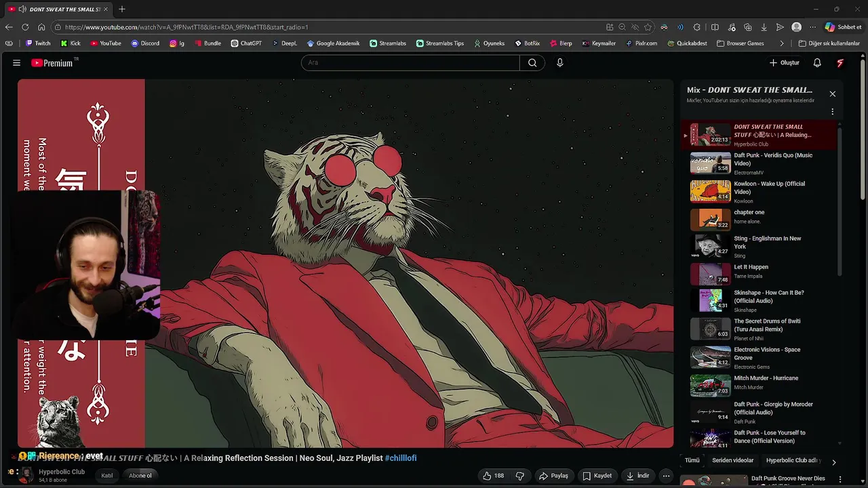Open the account avatar menu in YouTube
Screen dimensions: 868x488
(840, 62)
